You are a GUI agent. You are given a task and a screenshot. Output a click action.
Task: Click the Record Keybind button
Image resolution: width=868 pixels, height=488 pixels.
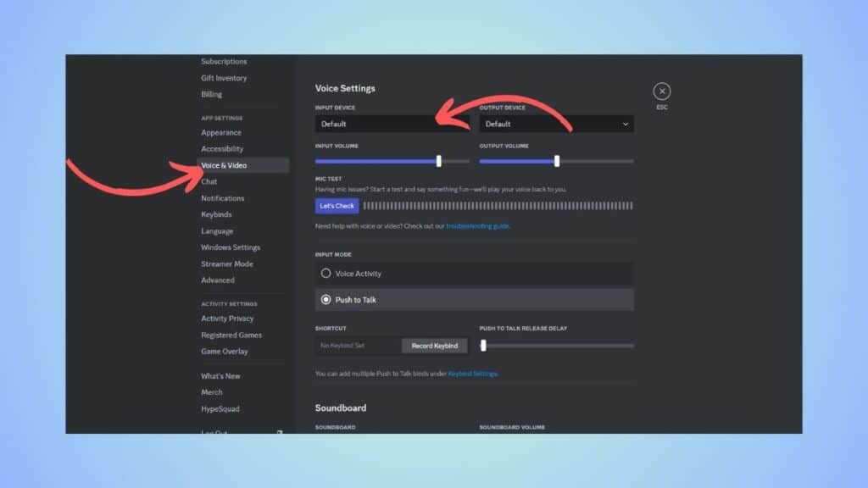tap(434, 346)
